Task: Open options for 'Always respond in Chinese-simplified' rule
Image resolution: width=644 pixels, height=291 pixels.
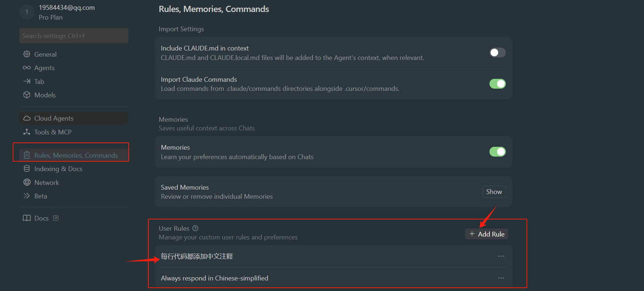Action: pyautogui.click(x=501, y=278)
